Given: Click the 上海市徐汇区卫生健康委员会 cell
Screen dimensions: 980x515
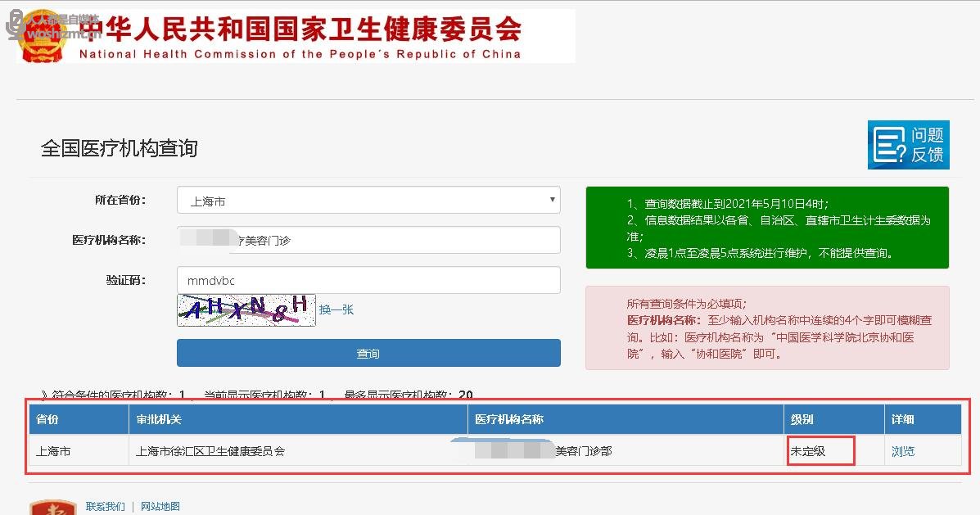Looking at the screenshot, I should [x=210, y=451].
